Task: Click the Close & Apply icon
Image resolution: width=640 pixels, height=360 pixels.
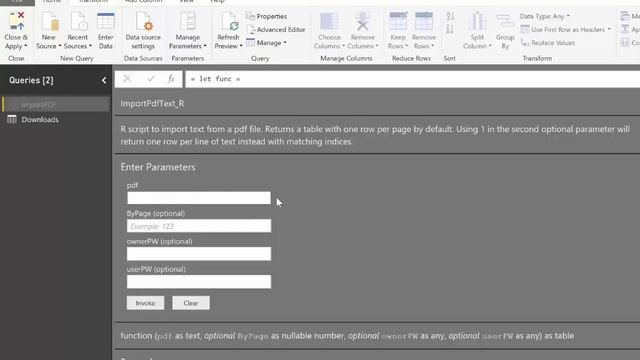Action: (x=17, y=21)
